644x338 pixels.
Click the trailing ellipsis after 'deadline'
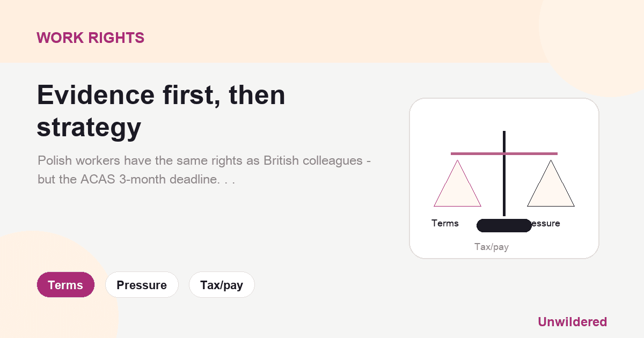coord(230,180)
